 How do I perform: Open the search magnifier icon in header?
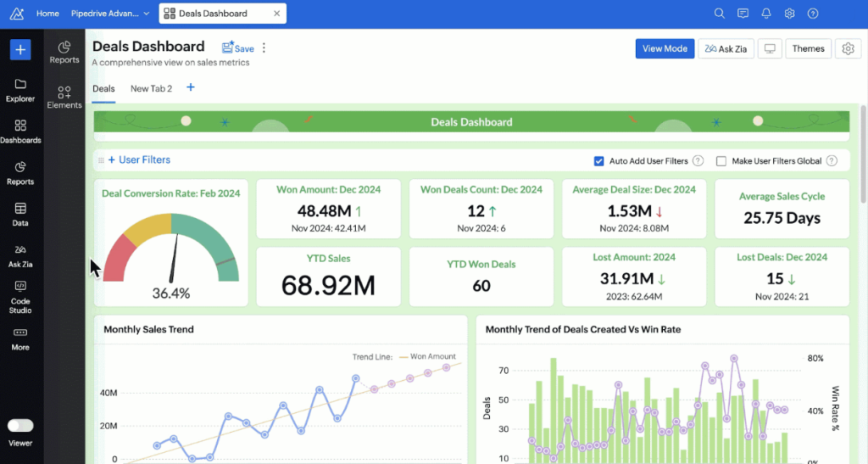(720, 14)
